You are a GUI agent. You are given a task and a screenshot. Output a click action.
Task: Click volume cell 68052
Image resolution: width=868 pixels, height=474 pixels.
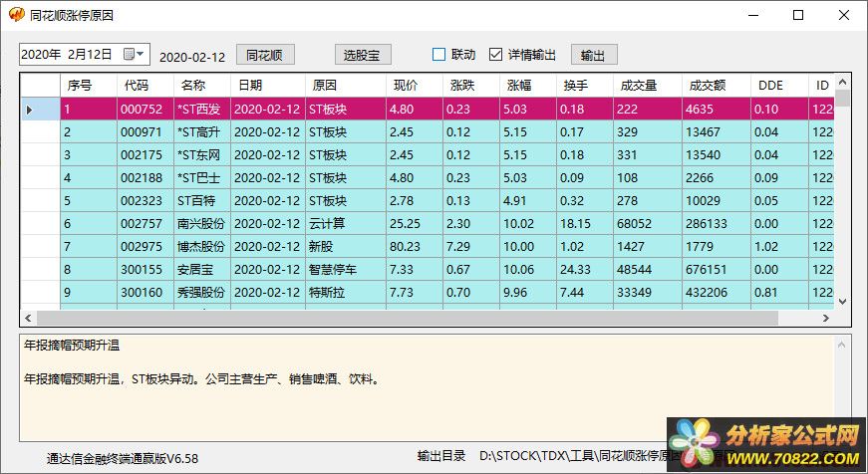[648, 223]
